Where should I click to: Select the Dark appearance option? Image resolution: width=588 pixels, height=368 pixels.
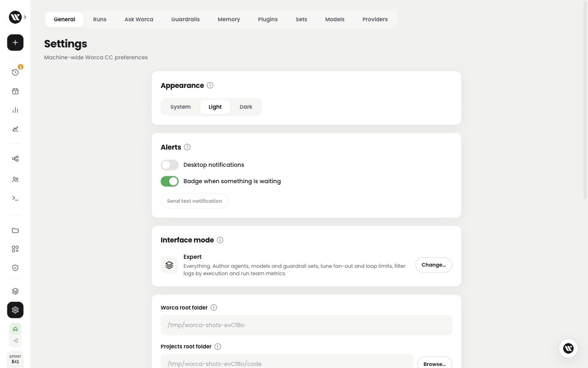(x=246, y=107)
